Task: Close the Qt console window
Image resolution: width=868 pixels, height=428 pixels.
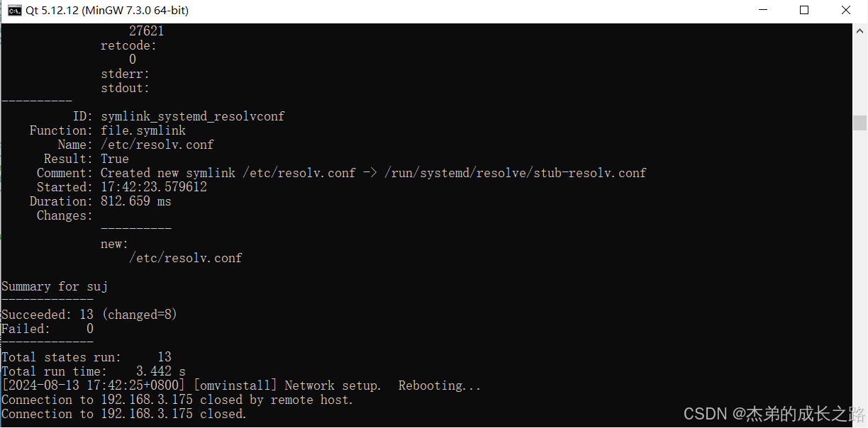Action: tap(846, 10)
